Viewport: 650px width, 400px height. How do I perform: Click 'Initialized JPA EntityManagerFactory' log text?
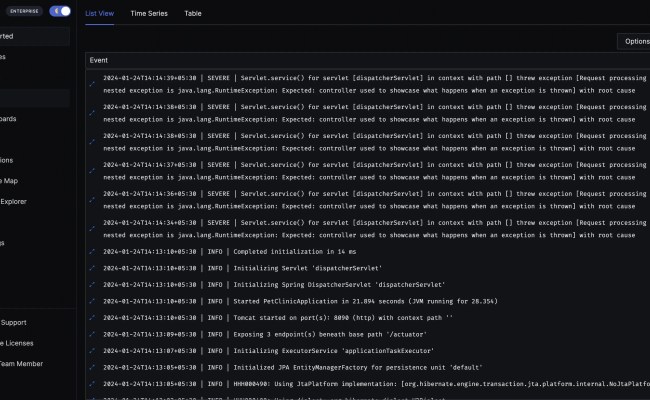pyautogui.click(x=358, y=368)
